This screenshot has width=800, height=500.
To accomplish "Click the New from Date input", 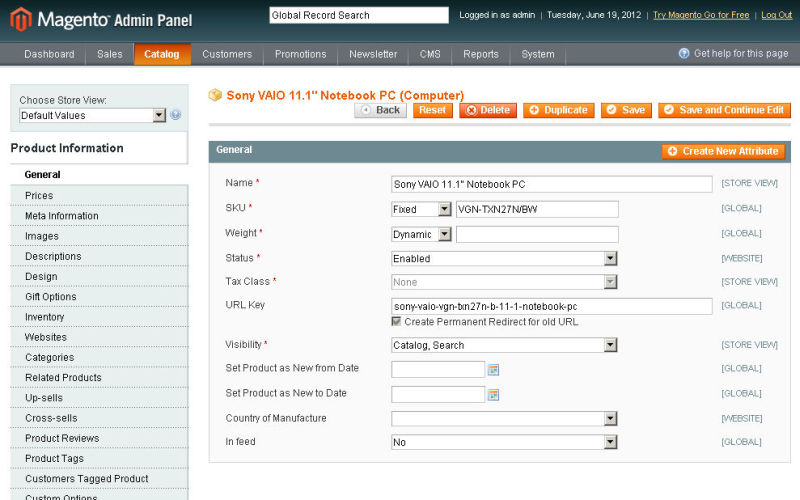I will [x=438, y=369].
